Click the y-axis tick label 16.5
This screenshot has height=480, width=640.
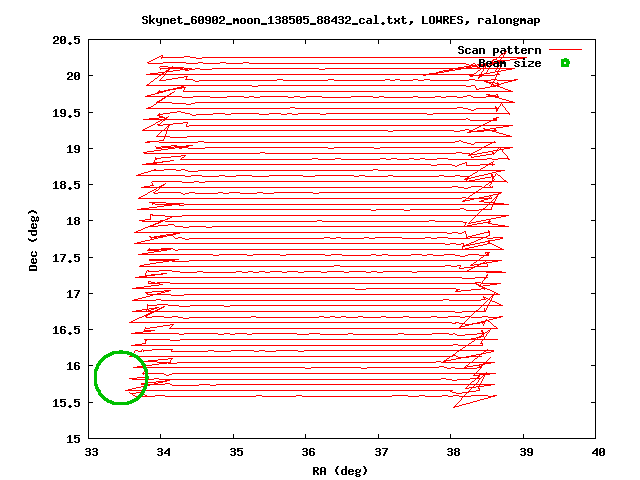(x=66, y=330)
